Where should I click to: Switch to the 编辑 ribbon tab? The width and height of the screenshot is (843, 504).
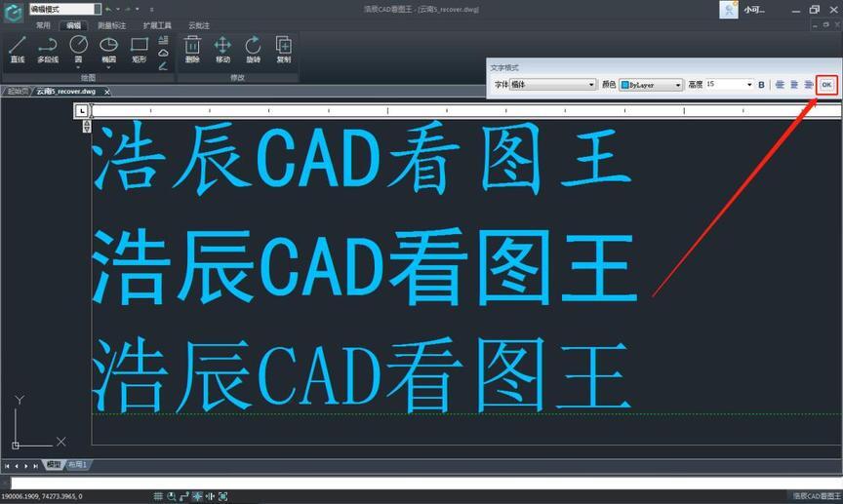pos(73,25)
